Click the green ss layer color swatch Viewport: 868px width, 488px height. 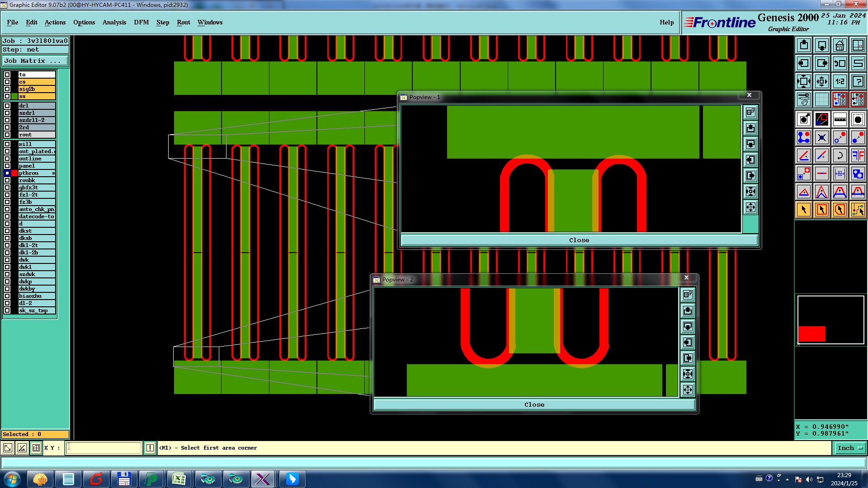pos(14,96)
